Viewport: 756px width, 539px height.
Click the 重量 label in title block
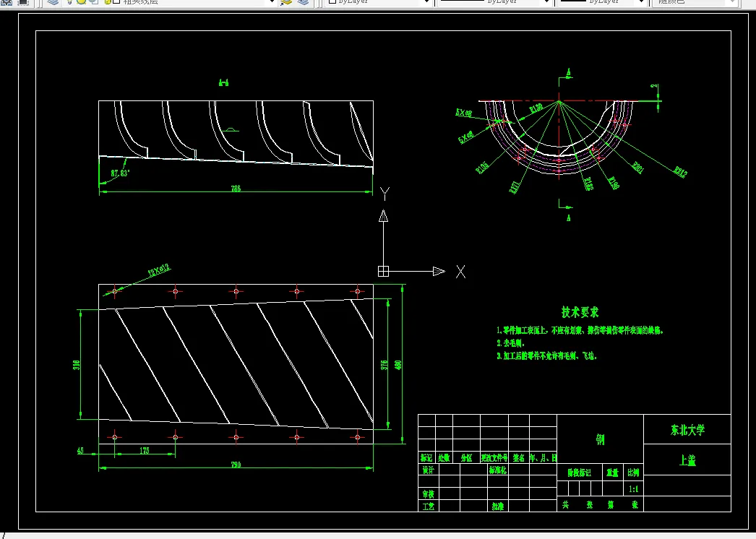coord(612,473)
